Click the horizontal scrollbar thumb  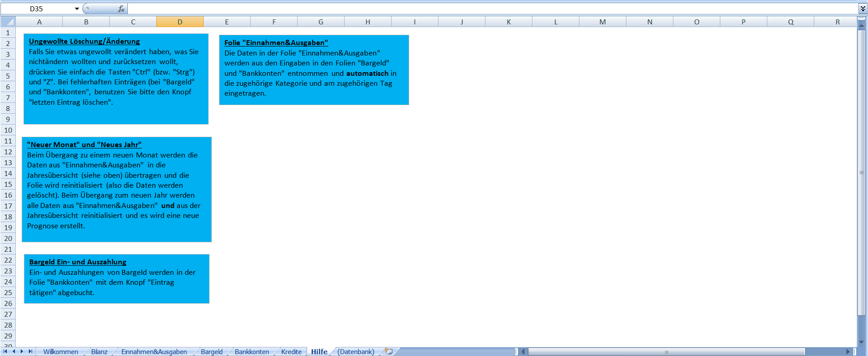click(666, 351)
